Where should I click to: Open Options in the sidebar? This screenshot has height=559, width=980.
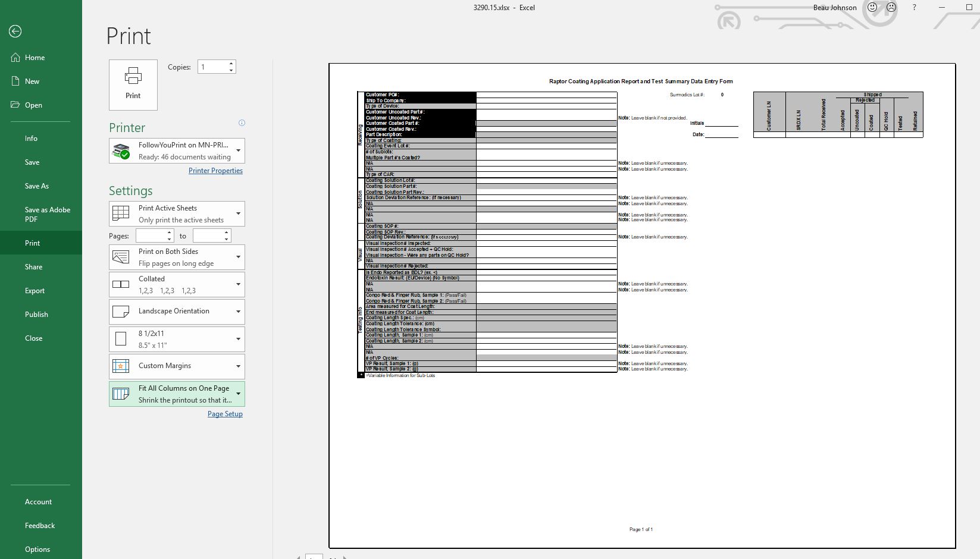[x=41, y=549]
